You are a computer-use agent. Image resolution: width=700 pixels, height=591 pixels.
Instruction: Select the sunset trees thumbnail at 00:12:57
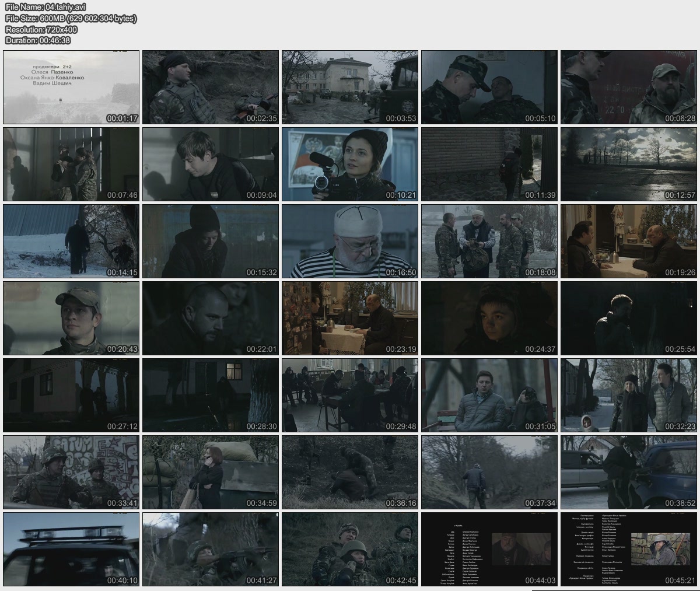pyautogui.click(x=629, y=164)
